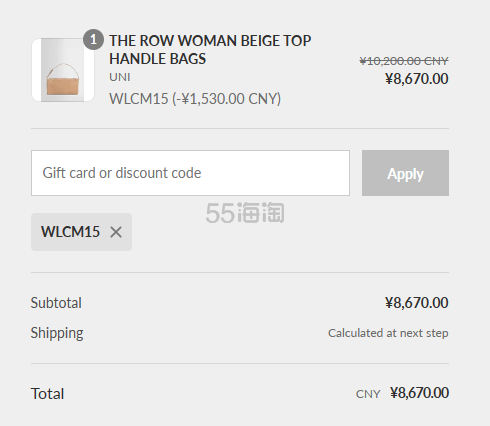Viewport: 490px width, 426px height.
Task: Click Calculated at next step text
Action: (388, 333)
